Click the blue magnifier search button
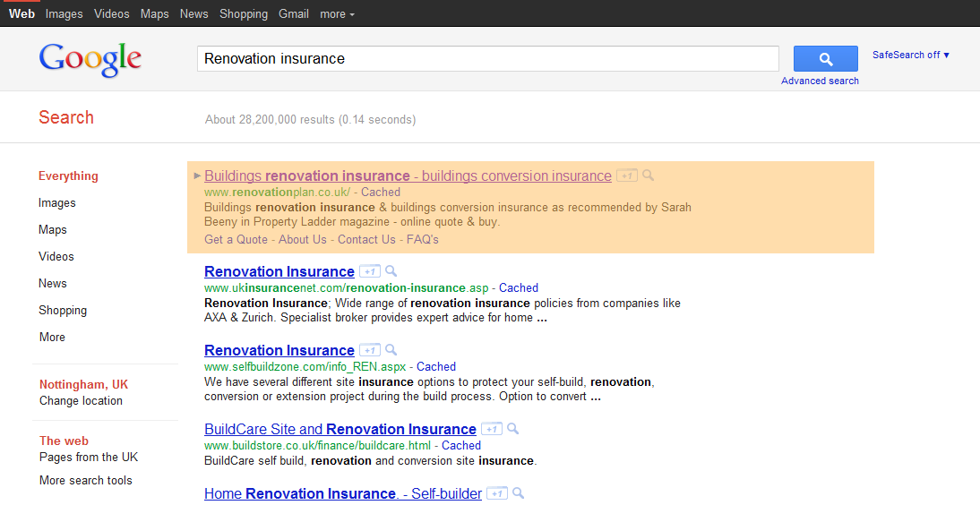 826,59
